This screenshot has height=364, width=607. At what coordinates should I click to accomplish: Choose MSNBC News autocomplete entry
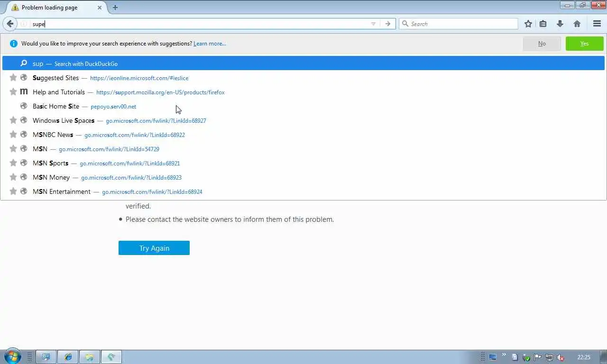303,135
